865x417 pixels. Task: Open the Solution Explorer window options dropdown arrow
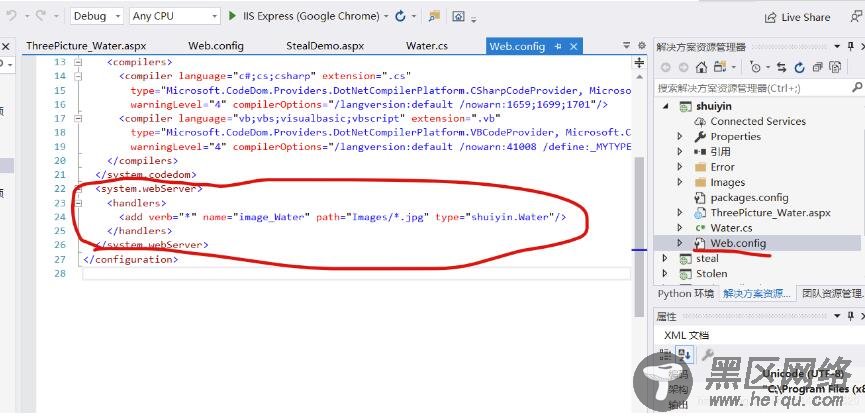point(837,46)
